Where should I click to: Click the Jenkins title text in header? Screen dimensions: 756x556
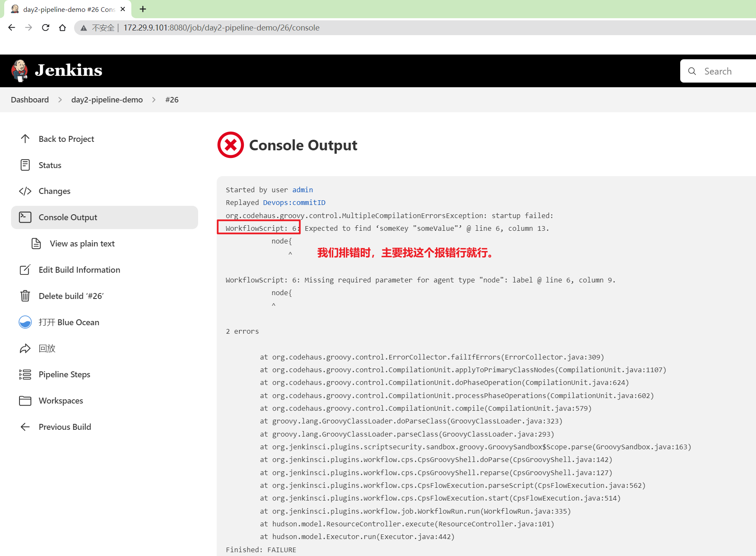(x=69, y=70)
